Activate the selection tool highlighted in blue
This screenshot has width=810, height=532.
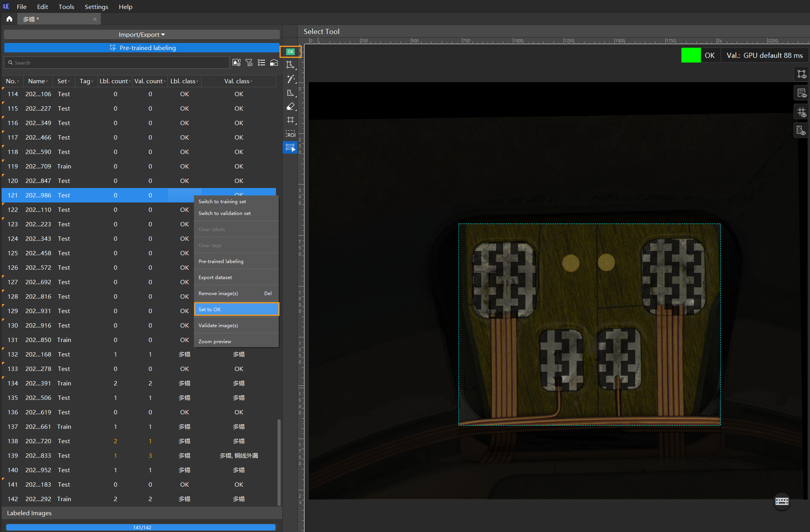pos(290,147)
